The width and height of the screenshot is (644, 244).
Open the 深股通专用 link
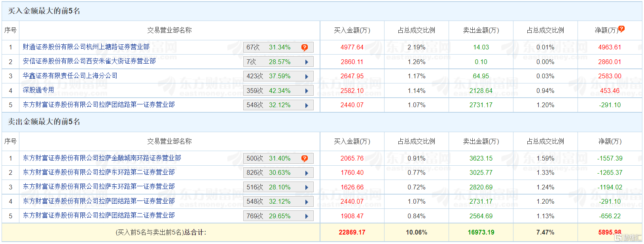[38, 90]
